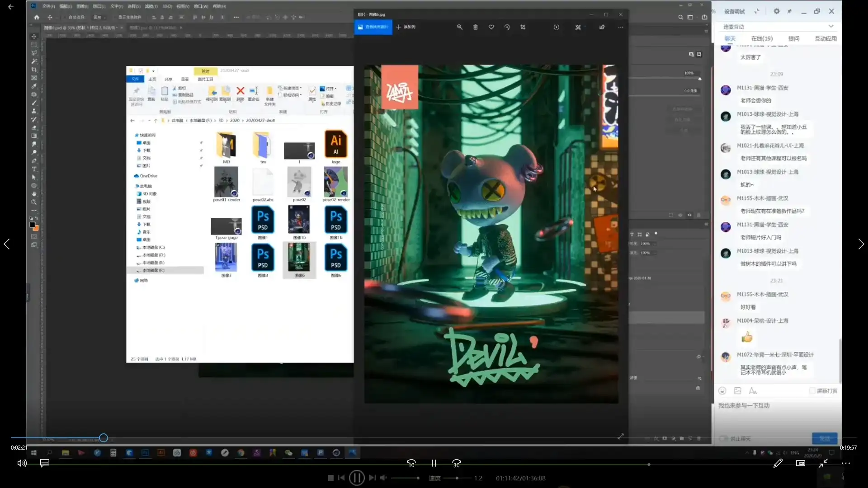Toggle the 禁止聊天 switch
This screenshot has height=488, width=868.
click(x=724, y=439)
